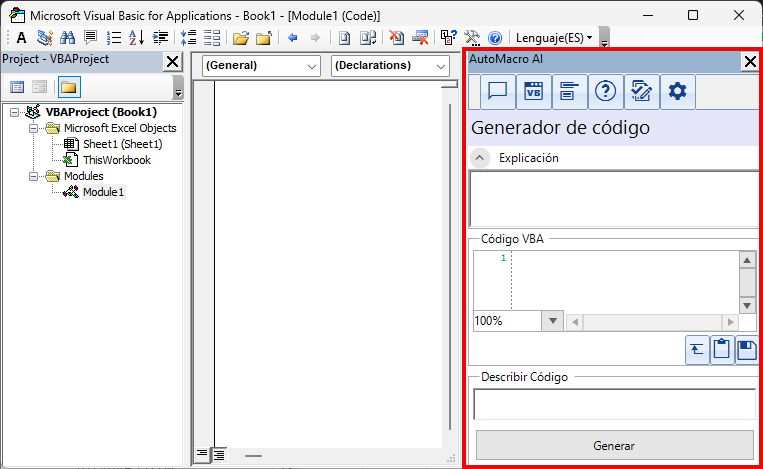Click the AutoMacro code library toolbar icon
Viewport: 763px width, 469px height.
[x=45, y=37]
